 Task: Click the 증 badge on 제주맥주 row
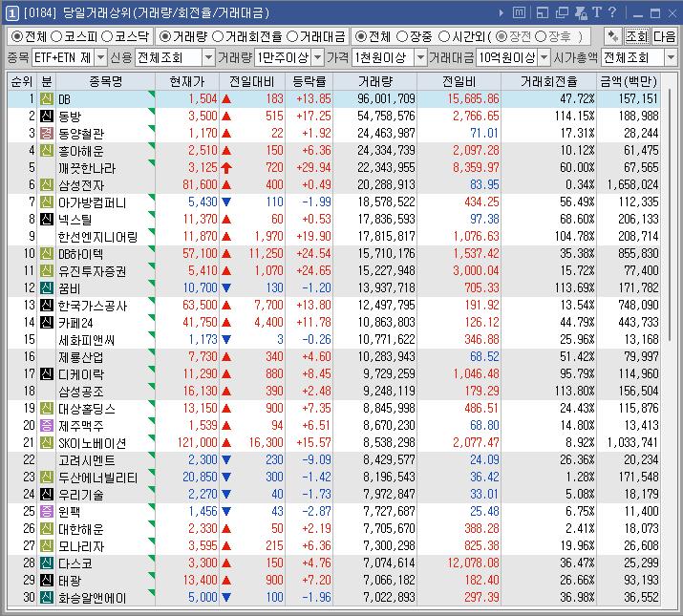click(47, 425)
